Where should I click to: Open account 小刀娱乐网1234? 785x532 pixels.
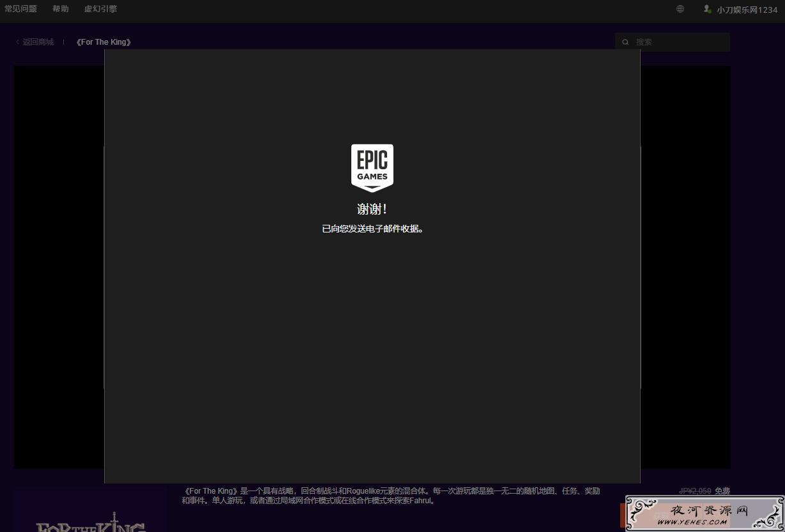click(747, 10)
